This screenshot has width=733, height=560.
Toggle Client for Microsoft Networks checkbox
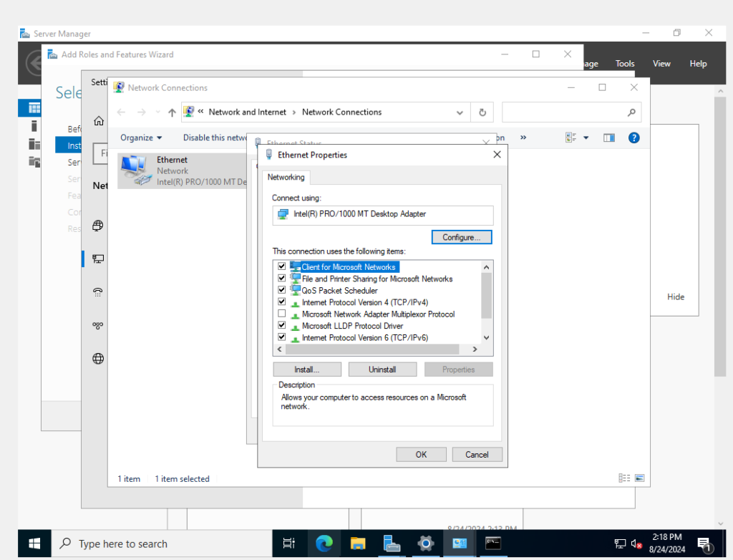pos(281,266)
